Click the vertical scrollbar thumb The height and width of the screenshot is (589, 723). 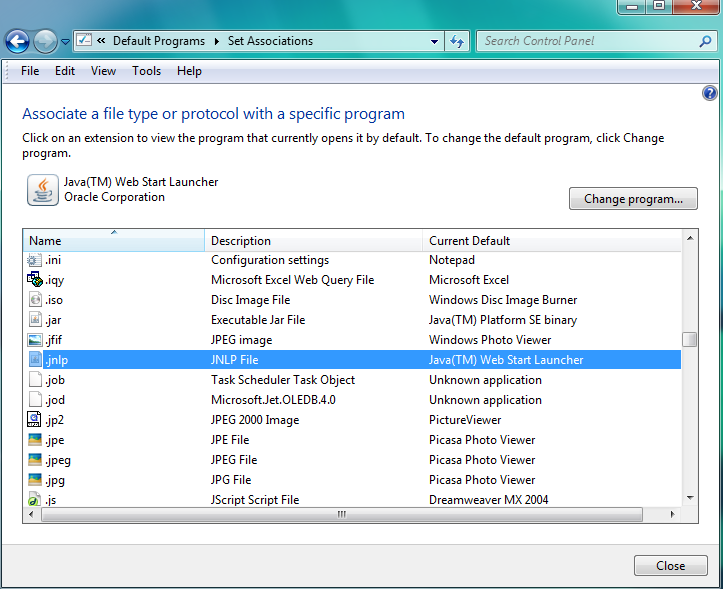(x=689, y=339)
